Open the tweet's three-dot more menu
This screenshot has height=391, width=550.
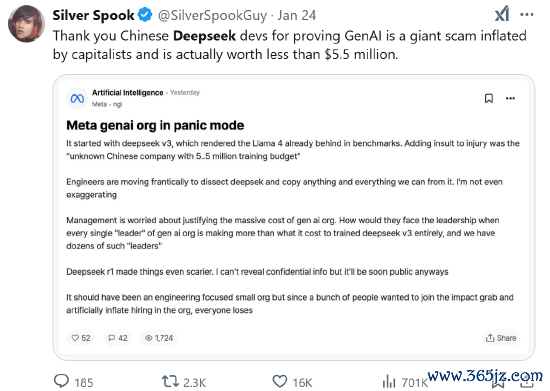(x=527, y=15)
